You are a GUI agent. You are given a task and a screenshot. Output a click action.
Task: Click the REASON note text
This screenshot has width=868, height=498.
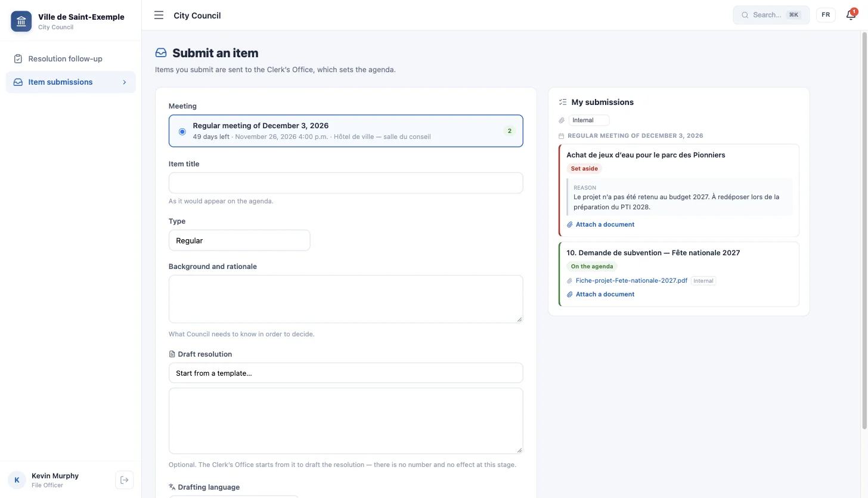(676, 202)
